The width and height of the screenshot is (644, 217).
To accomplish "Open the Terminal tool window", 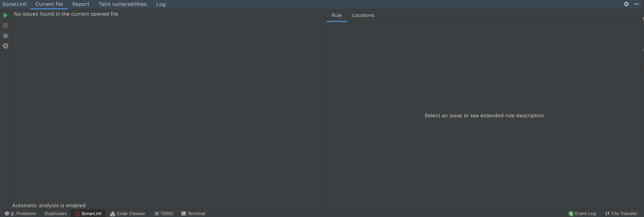I will click(x=193, y=213).
